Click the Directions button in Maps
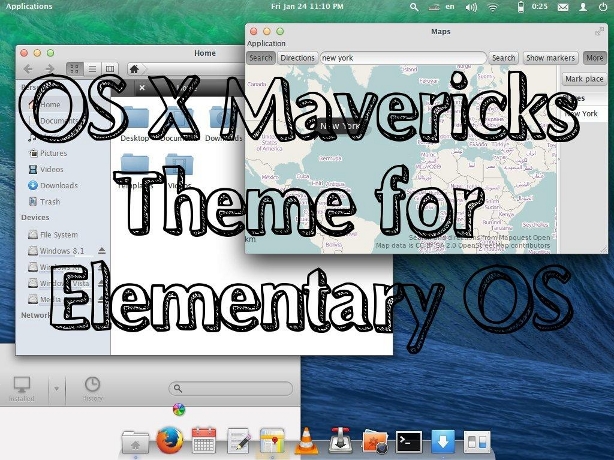 tap(298, 58)
